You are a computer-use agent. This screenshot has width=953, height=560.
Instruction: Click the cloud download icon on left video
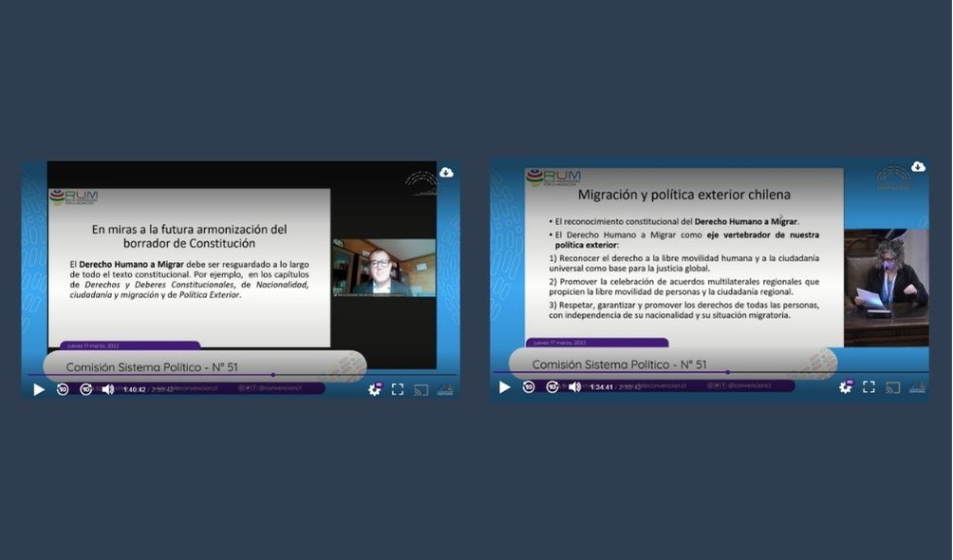pyautogui.click(x=446, y=173)
